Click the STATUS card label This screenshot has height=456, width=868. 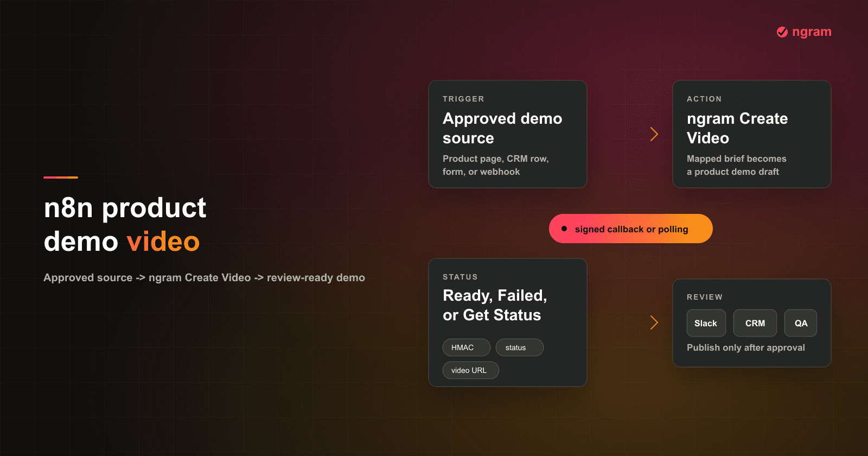click(460, 277)
